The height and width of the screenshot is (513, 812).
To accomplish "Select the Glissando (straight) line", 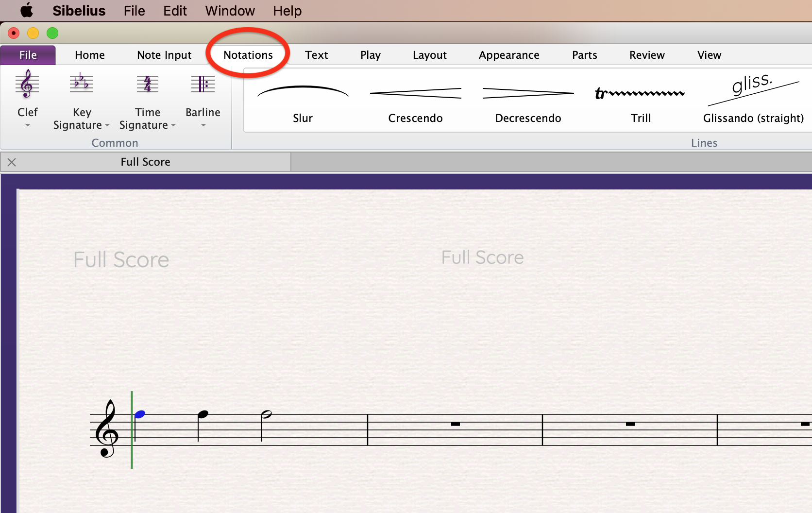I will [x=753, y=89].
